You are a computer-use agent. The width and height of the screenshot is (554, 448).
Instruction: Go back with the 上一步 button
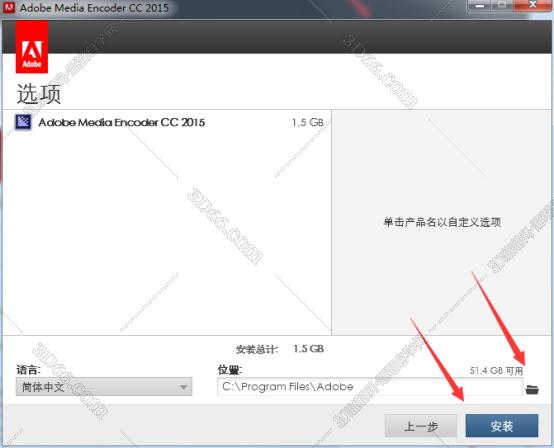[x=421, y=425]
